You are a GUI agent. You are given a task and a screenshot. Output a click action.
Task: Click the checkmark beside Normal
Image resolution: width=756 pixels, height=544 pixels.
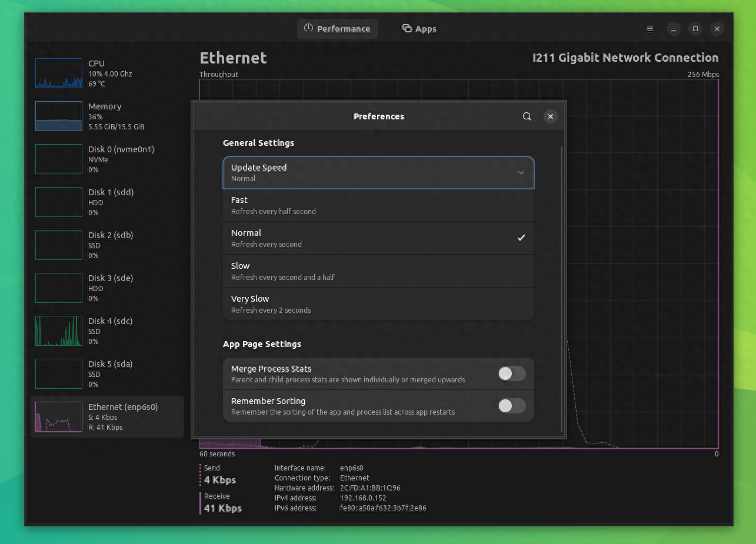tap(521, 238)
